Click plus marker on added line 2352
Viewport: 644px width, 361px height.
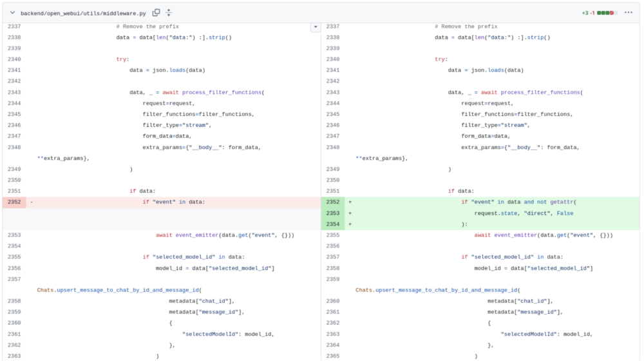pos(350,202)
